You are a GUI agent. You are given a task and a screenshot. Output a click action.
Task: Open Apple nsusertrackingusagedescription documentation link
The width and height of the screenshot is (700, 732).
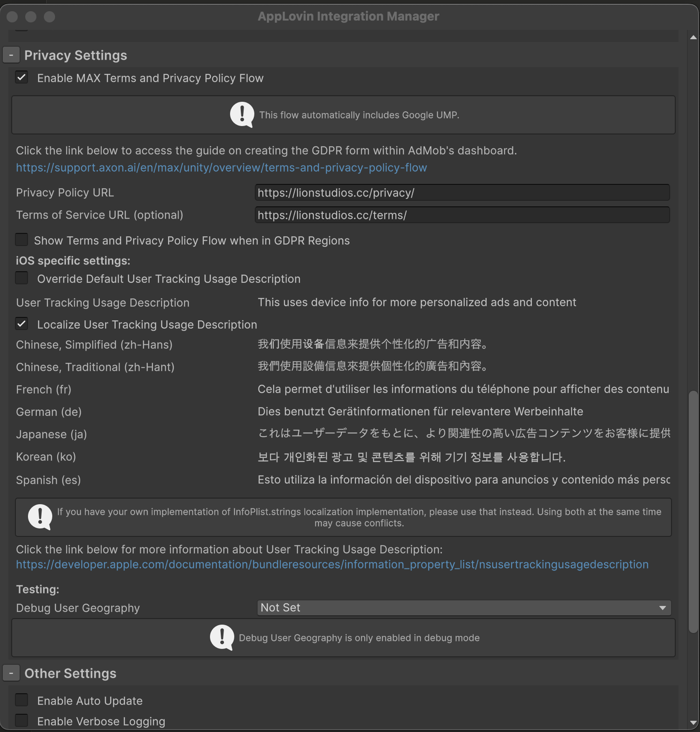[332, 564]
